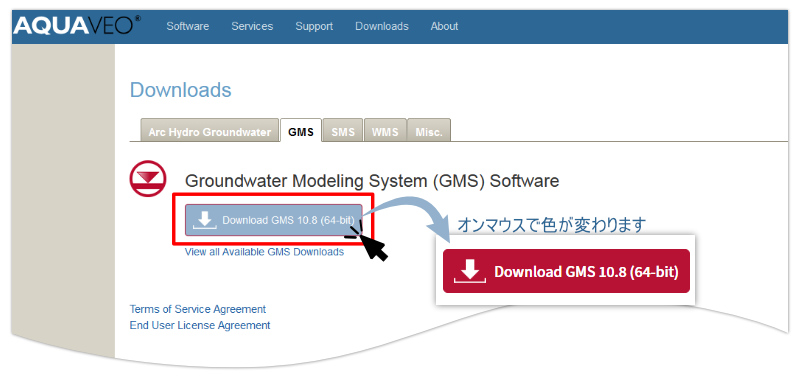This screenshot has height=379, width=800.
Task: Switch to the SMS tab
Action: (x=343, y=132)
